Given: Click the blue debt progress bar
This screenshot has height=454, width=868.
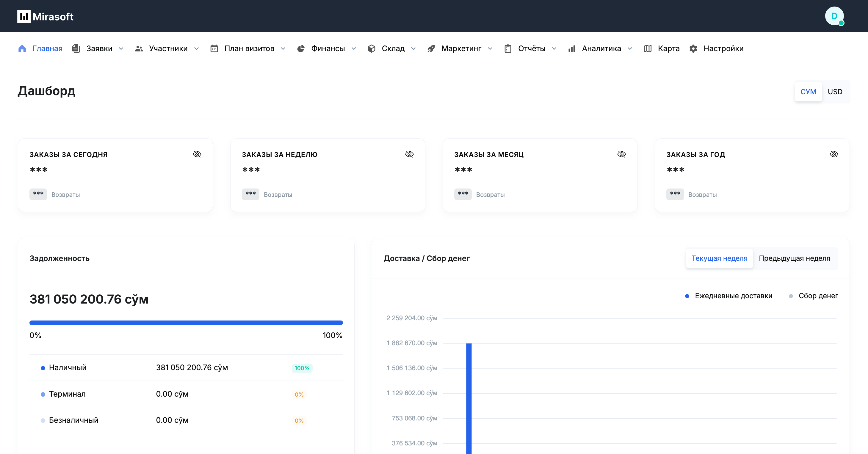Looking at the screenshot, I should click(x=186, y=323).
